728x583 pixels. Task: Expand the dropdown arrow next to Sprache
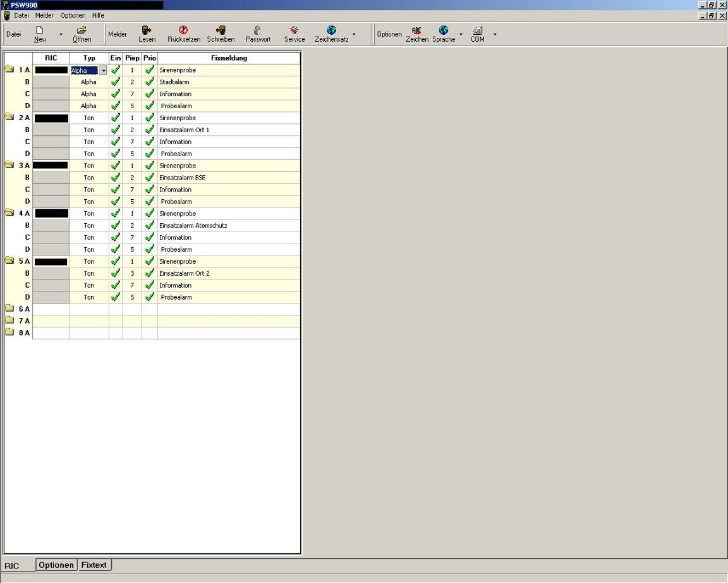(461, 35)
